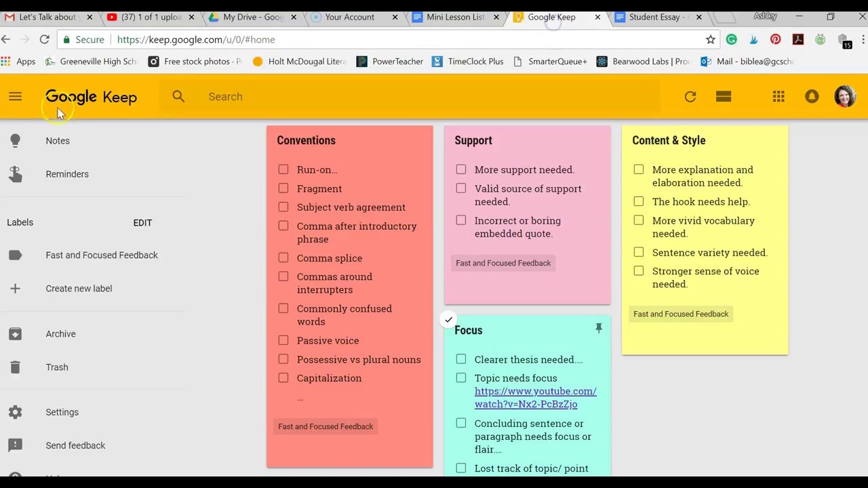Open the Google apps grid
This screenshot has width=868, height=488.
tap(778, 96)
